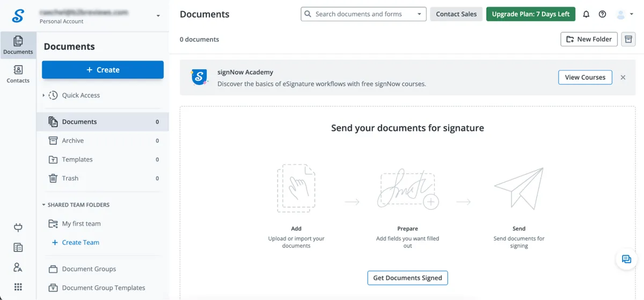Open the apps grid icon
Screen dimensions: 644x300
(x=18, y=287)
